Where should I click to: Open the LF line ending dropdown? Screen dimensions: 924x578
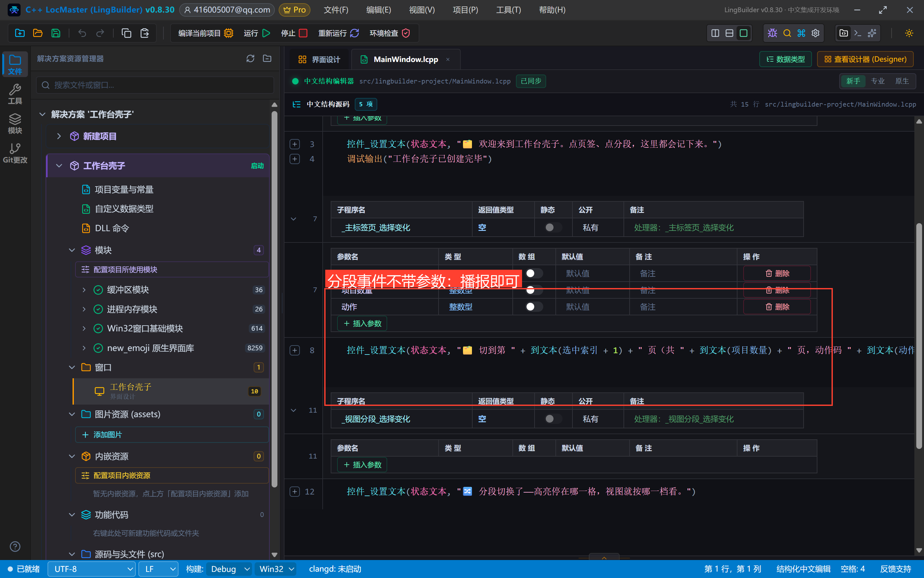click(x=159, y=569)
